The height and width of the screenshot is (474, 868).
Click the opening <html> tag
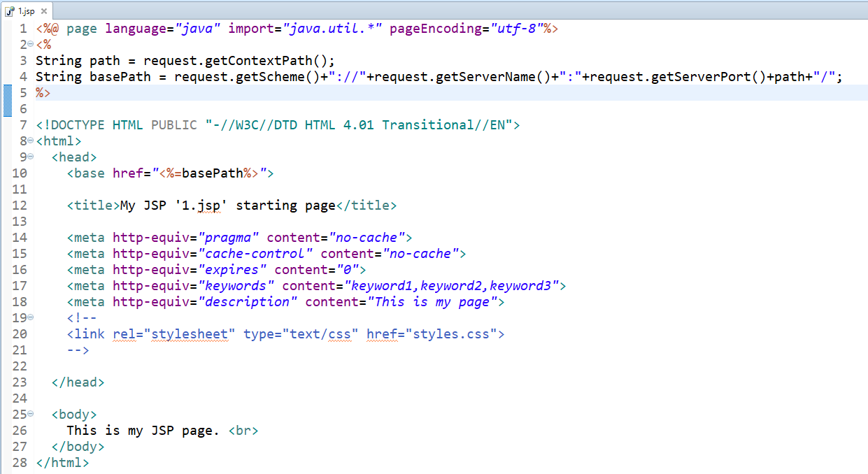coord(59,141)
